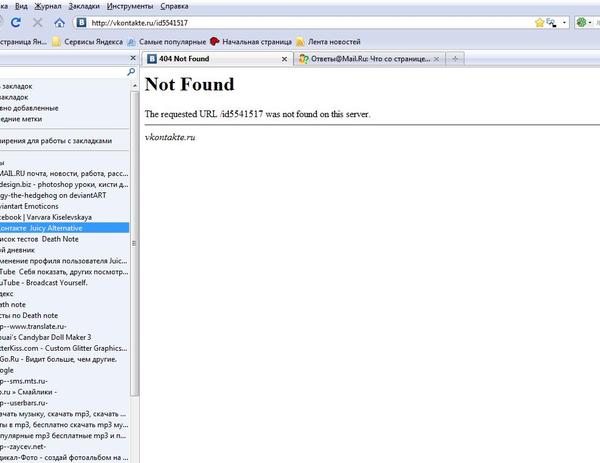Click the green search engine icon
600x463 pixels.
coord(582,23)
